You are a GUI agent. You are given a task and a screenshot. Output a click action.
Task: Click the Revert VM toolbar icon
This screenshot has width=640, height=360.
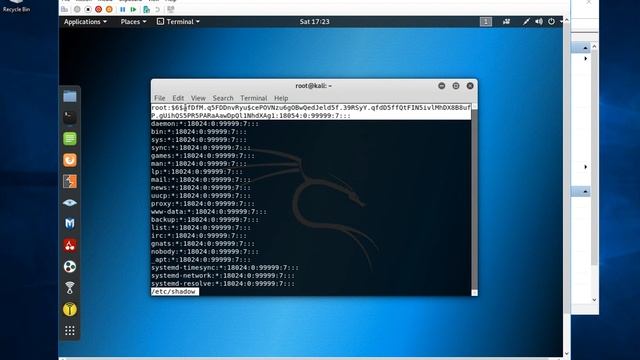pos(157,9)
